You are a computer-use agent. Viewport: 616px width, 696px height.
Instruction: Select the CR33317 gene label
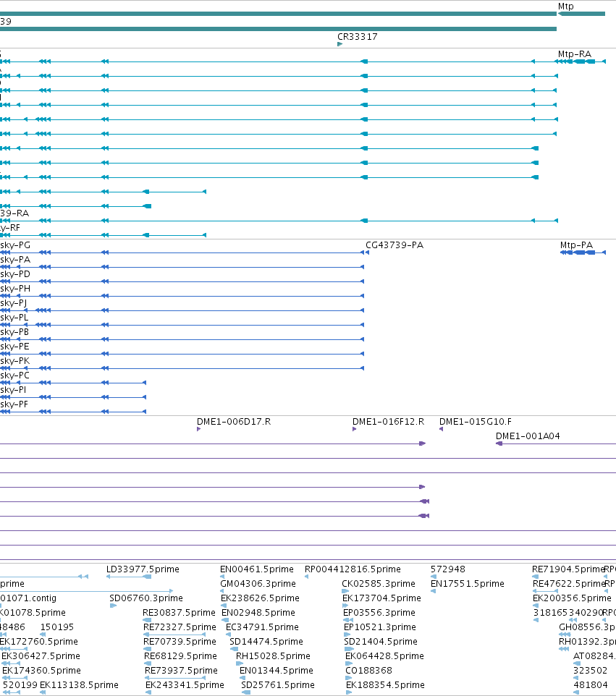pyautogui.click(x=358, y=37)
